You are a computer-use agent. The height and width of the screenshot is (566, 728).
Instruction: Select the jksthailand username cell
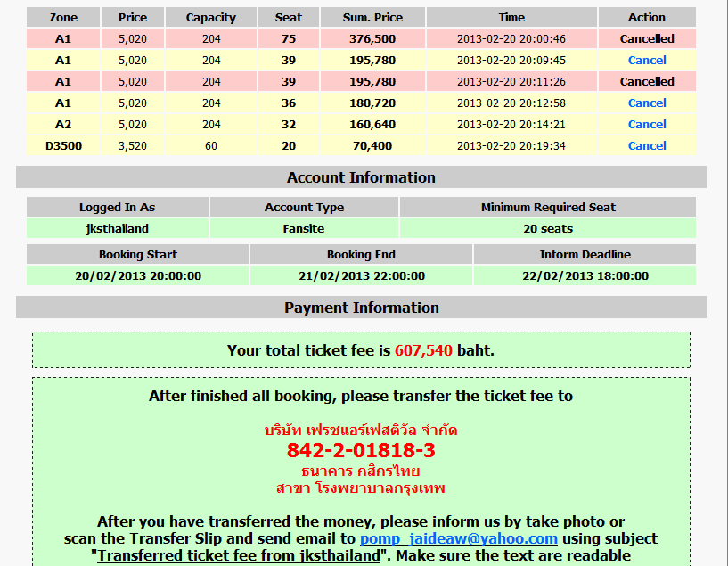pyautogui.click(x=117, y=228)
